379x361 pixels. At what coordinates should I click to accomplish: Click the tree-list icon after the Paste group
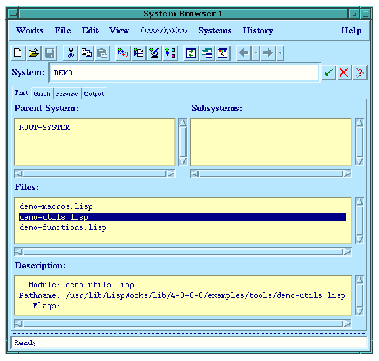click(139, 53)
